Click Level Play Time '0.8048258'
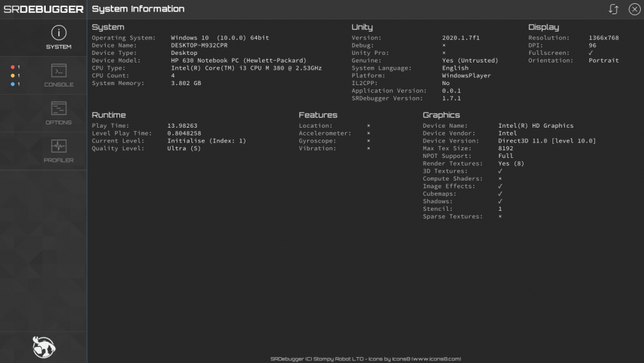This screenshot has height=363, width=644. coord(184,133)
